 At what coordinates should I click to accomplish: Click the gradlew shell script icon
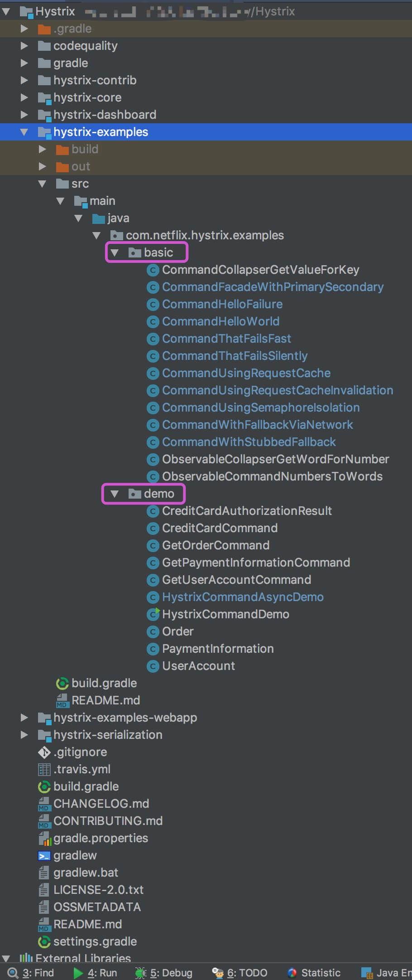point(44,856)
